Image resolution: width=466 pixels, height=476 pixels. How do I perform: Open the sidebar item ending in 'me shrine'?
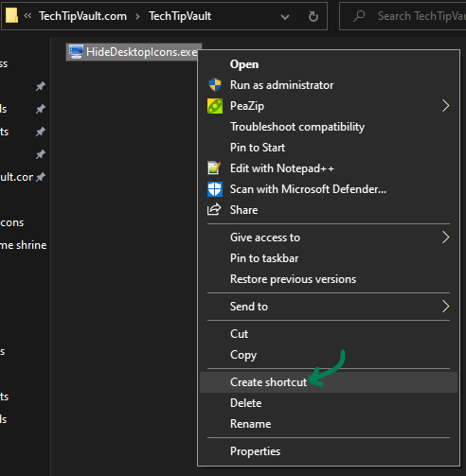24,245
